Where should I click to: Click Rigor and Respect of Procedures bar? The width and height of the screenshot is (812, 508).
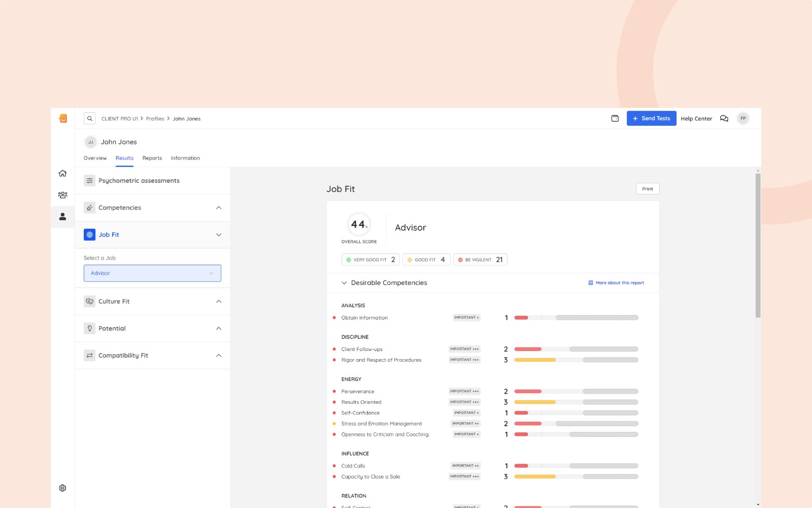click(x=576, y=360)
